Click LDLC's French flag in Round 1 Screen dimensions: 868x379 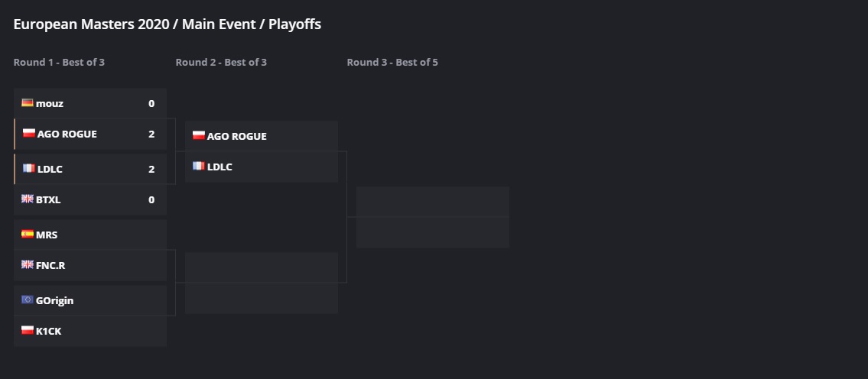[29, 169]
